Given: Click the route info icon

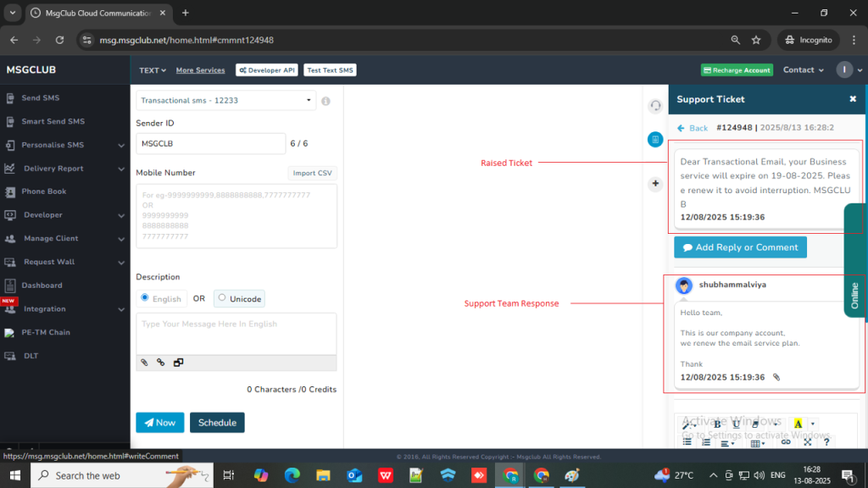Looking at the screenshot, I should [x=326, y=102].
